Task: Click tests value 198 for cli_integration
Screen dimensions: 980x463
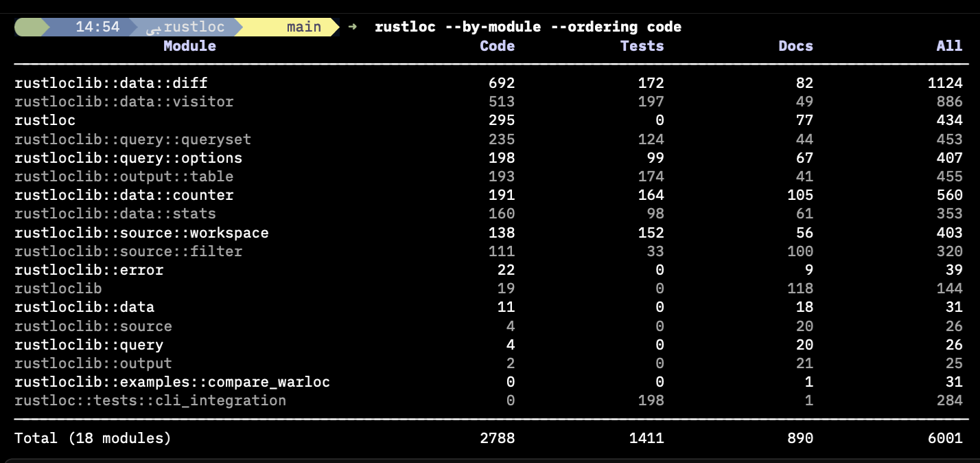Action: pos(651,400)
